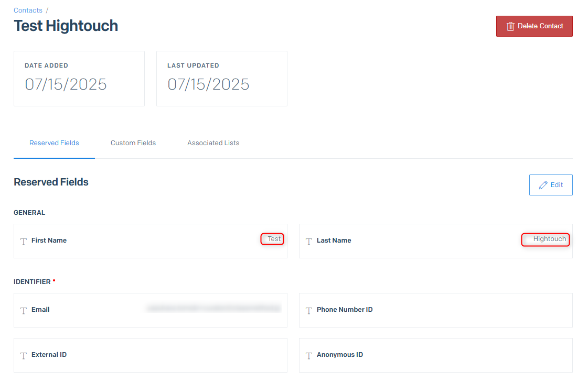Click the "Test Hightouch" page title
This screenshot has width=588, height=382.
pos(66,26)
